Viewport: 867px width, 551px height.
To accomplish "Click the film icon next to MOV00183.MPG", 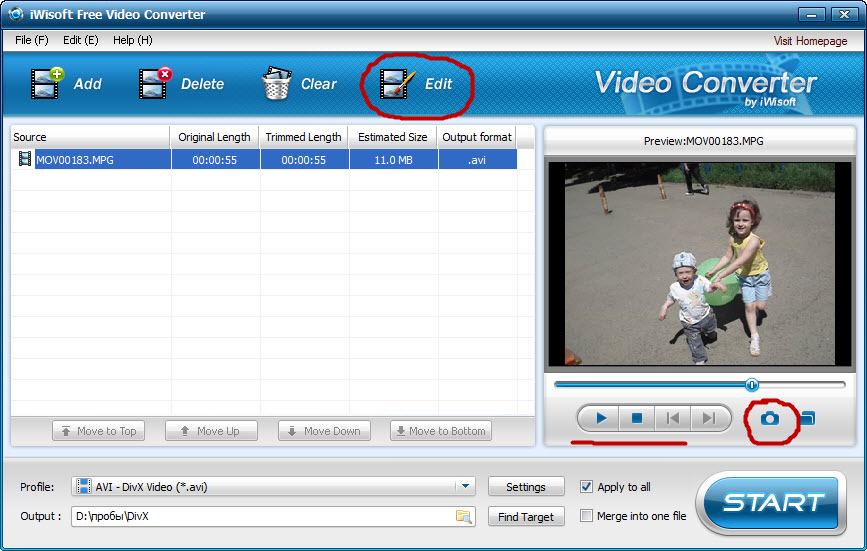I will 24,159.
